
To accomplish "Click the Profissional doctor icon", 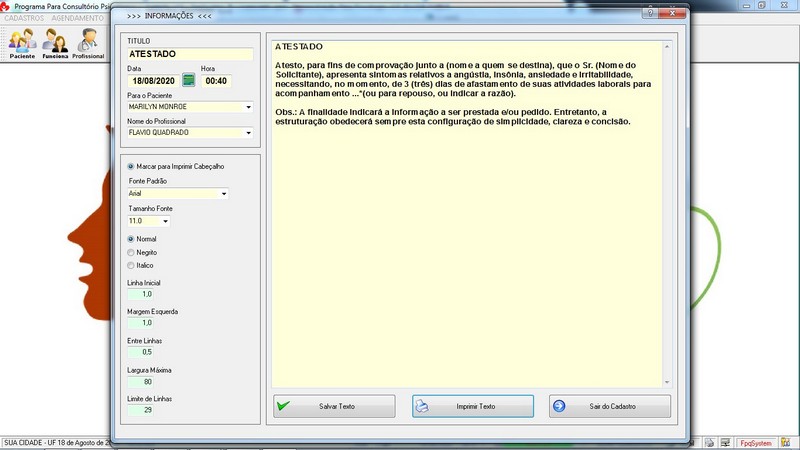I will click(88, 43).
